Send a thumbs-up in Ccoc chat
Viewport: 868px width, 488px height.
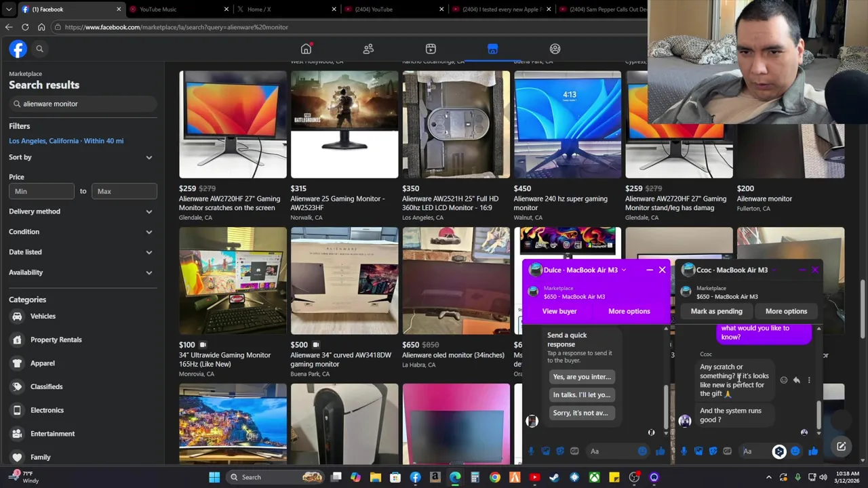(x=813, y=451)
